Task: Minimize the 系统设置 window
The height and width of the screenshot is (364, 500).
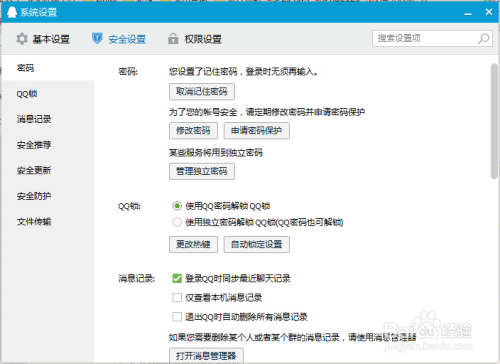Action: click(468, 13)
